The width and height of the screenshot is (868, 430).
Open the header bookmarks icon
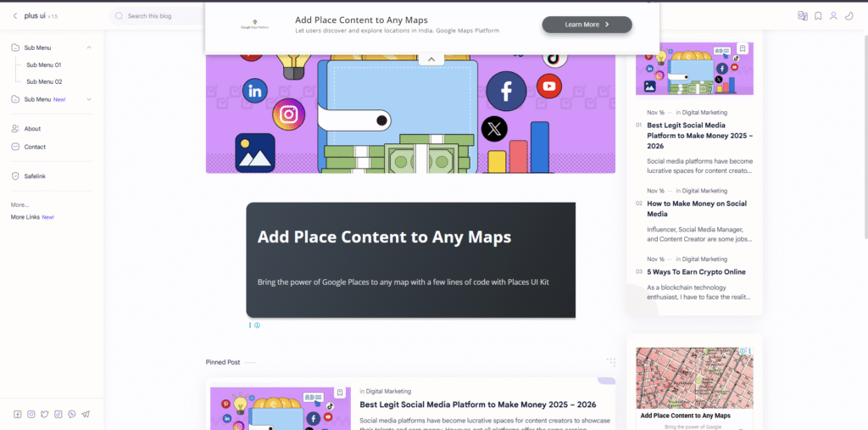[818, 16]
